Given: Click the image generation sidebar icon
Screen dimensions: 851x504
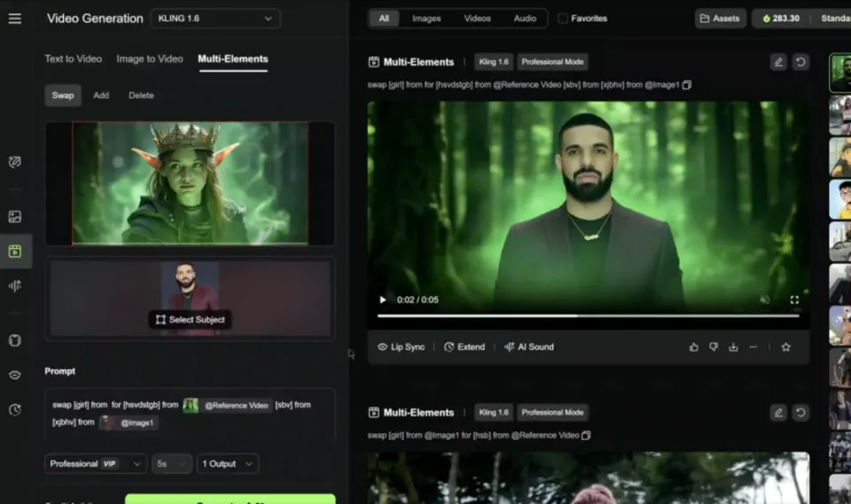Looking at the screenshot, I should click(x=15, y=217).
